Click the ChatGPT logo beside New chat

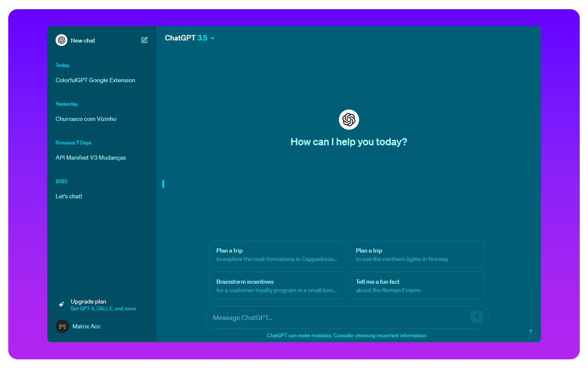point(62,40)
